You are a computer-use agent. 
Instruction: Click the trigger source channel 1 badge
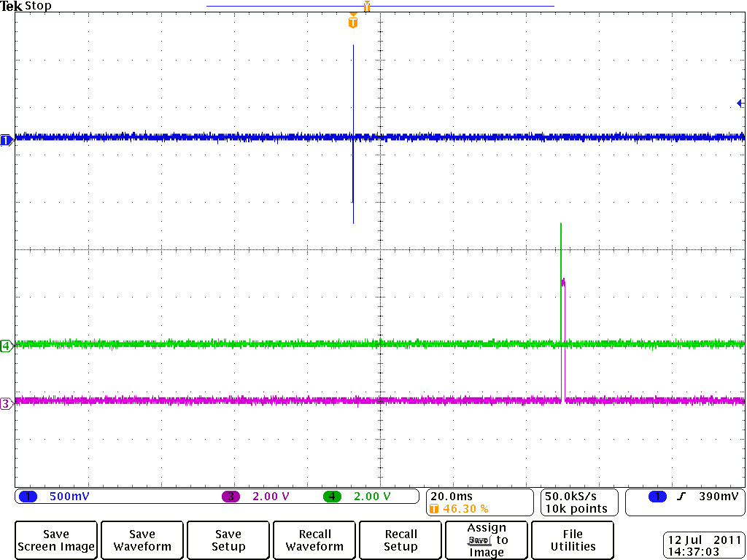click(x=657, y=497)
